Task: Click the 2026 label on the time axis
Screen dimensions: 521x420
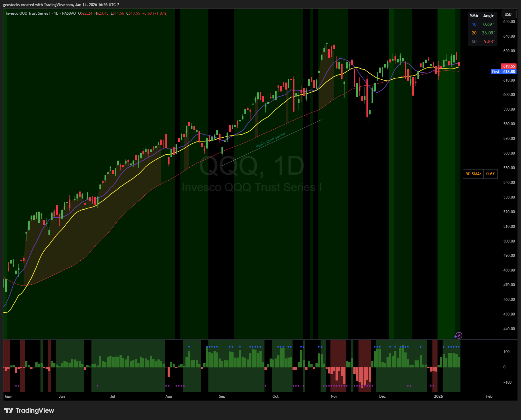Action: (438, 396)
